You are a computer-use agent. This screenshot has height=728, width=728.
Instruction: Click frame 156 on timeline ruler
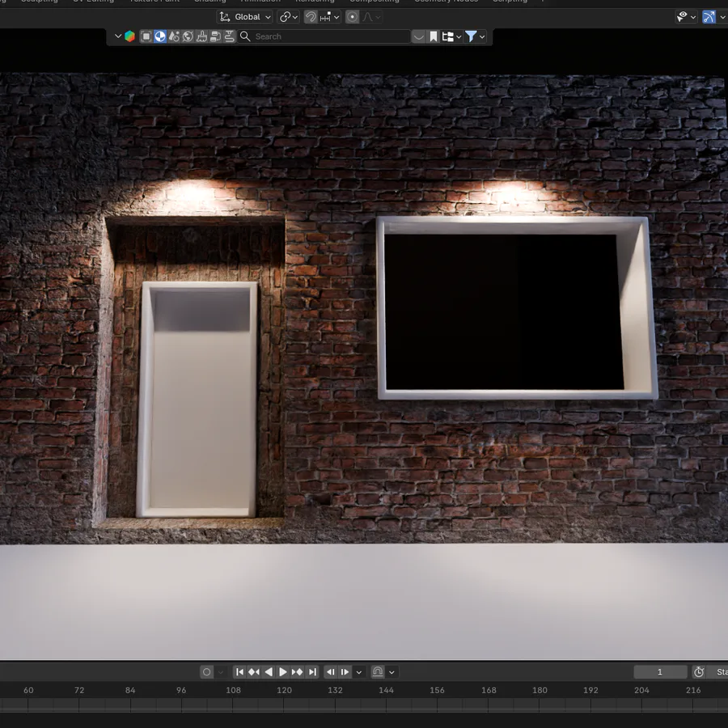[438, 690]
